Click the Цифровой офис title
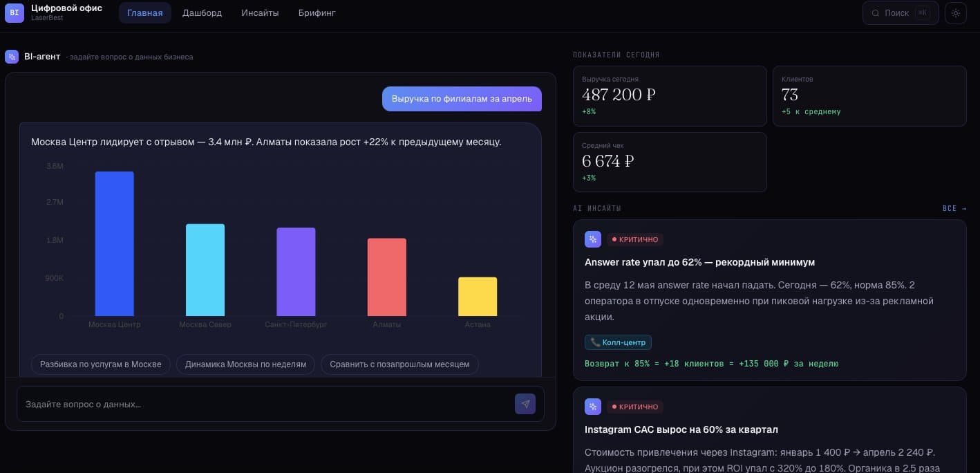The width and height of the screenshot is (980, 473). pyautogui.click(x=66, y=8)
